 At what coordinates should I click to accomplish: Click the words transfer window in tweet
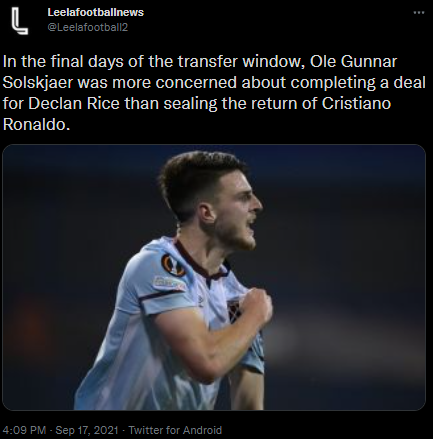coord(239,62)
